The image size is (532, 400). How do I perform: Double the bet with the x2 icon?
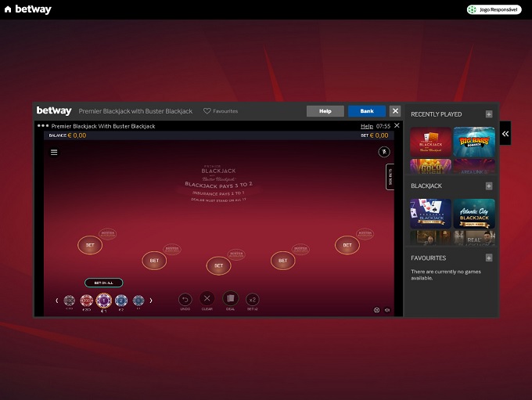coord(252,299)
